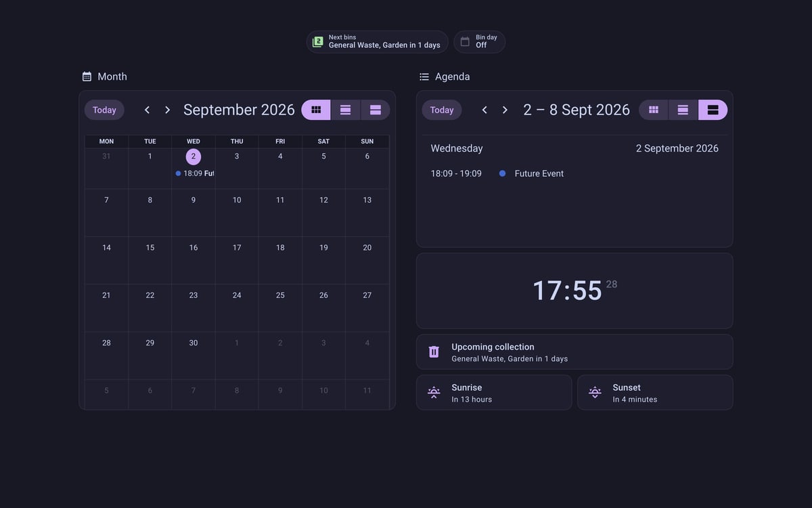Click the MON column header
This screenshot has height=508, width=812.
(x=106, y=142)
